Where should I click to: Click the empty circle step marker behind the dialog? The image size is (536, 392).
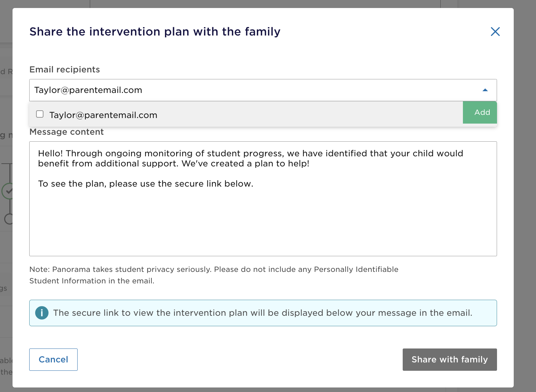click(8, 219)
